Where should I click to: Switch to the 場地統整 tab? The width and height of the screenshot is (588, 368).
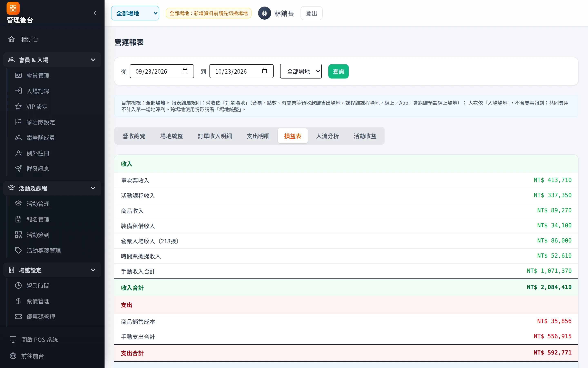tap(171, 136)
